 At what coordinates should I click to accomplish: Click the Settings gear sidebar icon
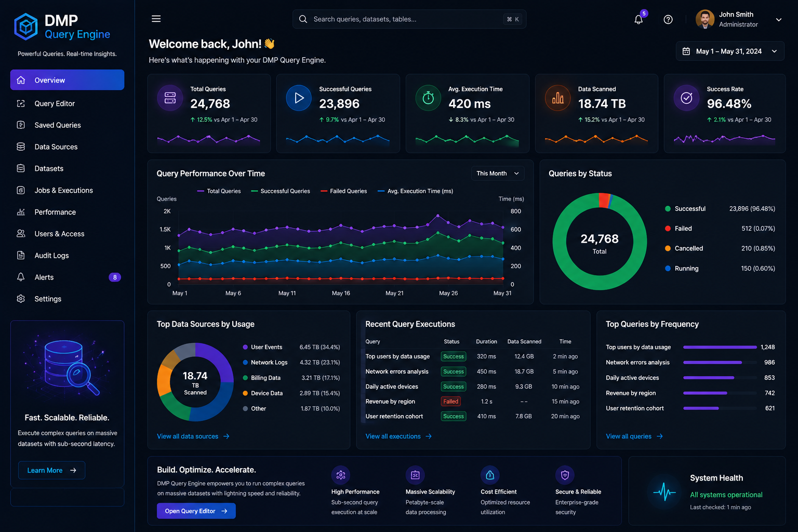[21, 299]
